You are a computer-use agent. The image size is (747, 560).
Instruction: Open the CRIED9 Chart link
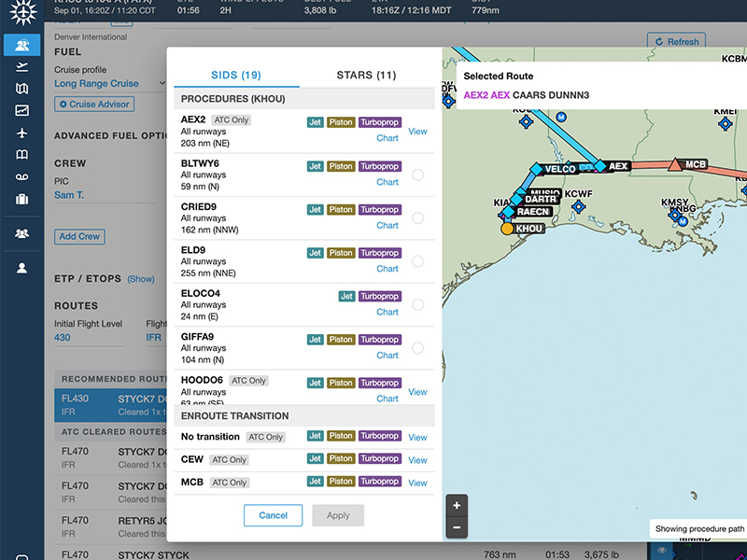coord(388,225)
